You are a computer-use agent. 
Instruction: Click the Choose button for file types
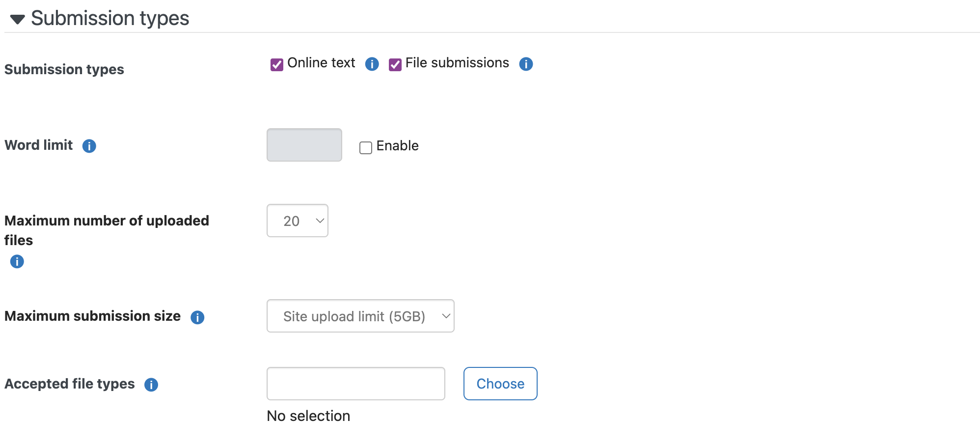pyautogui.click(x=500, y=384)
